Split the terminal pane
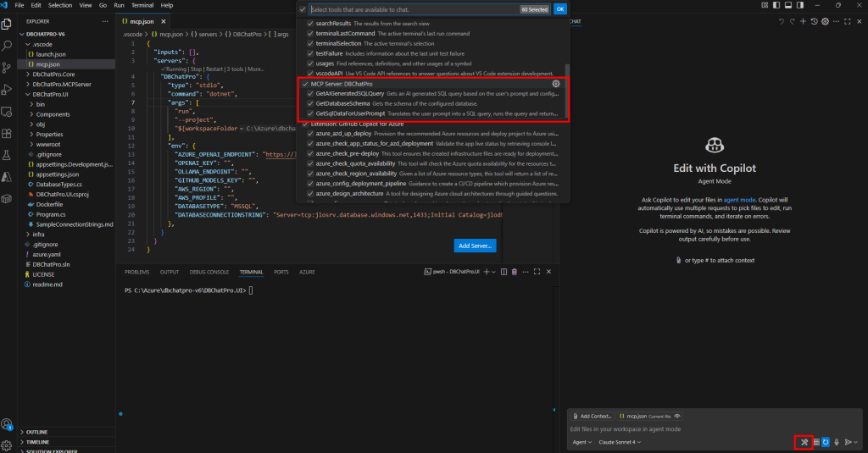 tap(504, 272)
